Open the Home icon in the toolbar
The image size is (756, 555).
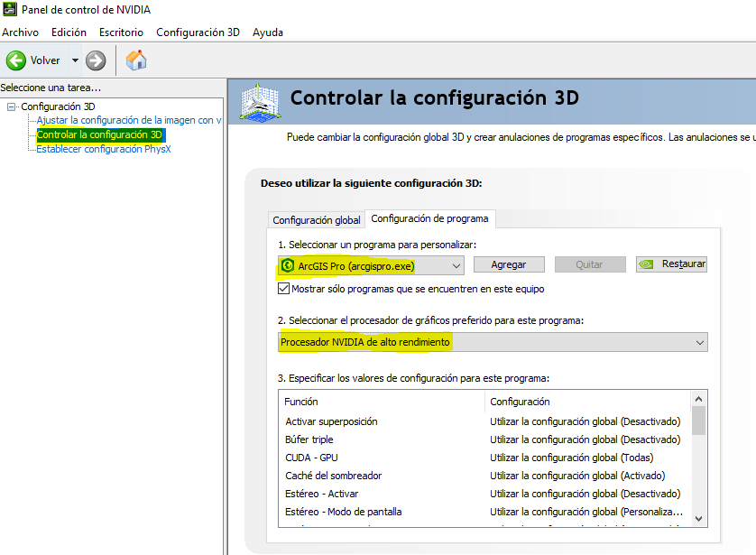click(x=136, y=60)
